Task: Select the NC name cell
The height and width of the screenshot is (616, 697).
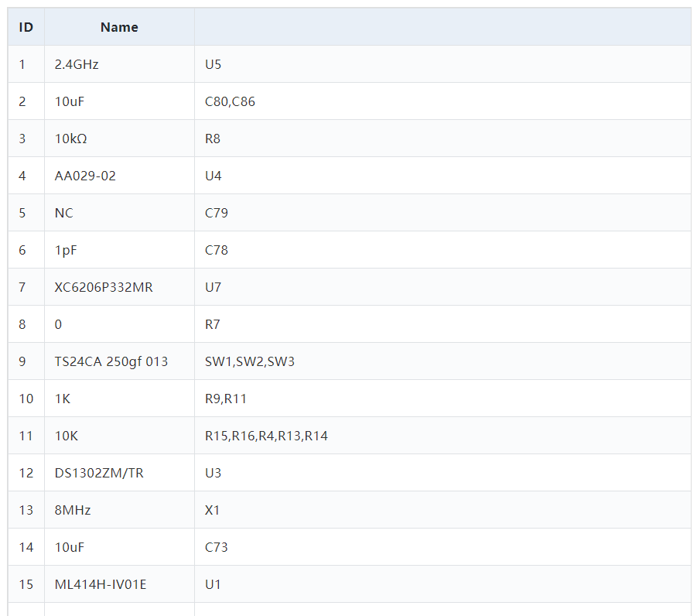Action: [119, 213]
